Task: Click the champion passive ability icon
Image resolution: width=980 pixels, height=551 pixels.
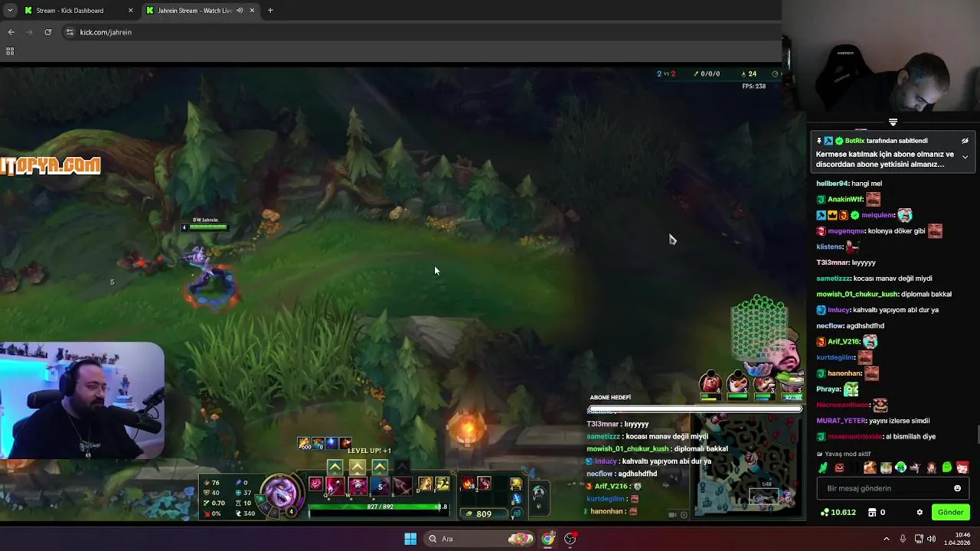Action: pyautogui.click(x=315, y=484)
